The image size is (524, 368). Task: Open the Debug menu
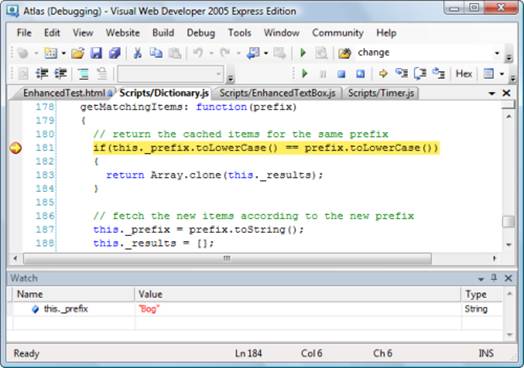pyautogui.click(x=201, y=33)
